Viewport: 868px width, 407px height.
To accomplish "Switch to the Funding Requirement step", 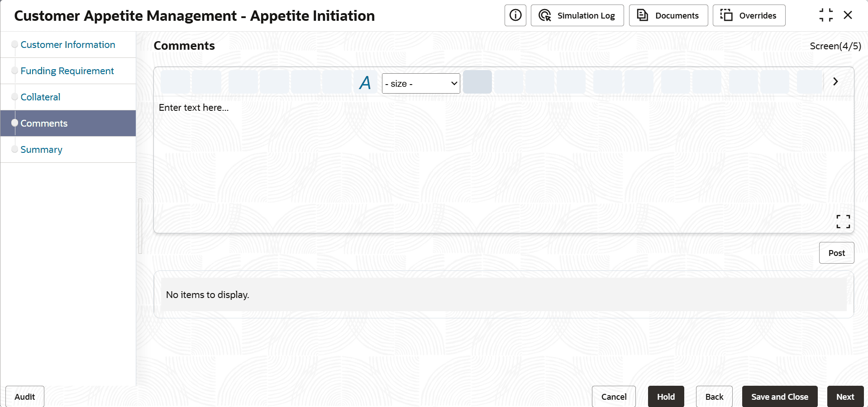I will point(67,71).
